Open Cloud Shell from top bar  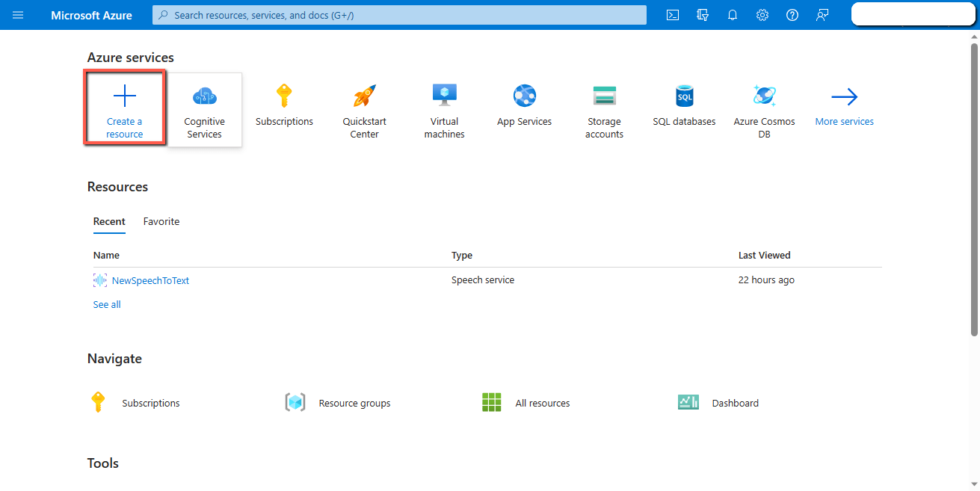point(673,15)
